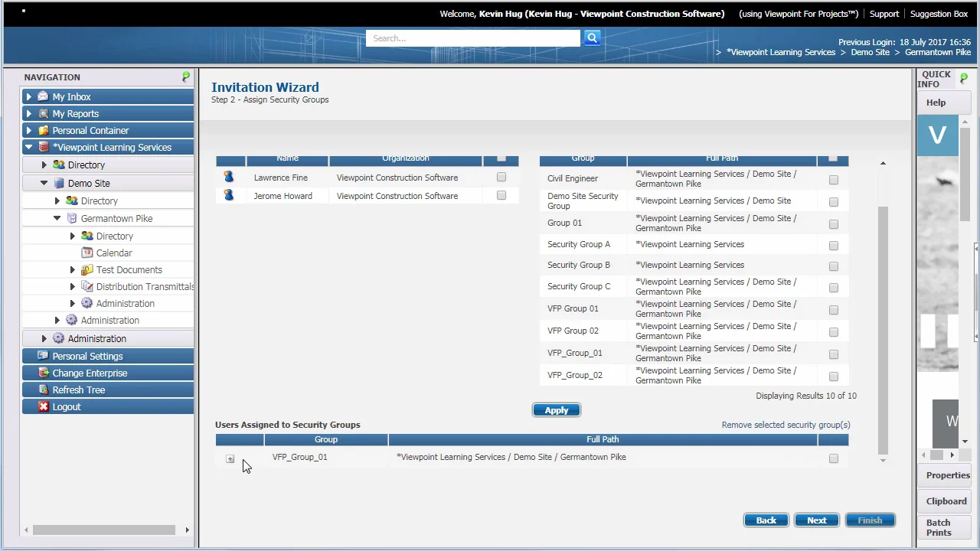Screen dimensions: 980x551
Task: Click into the Search input field
Action: [473, 38]
